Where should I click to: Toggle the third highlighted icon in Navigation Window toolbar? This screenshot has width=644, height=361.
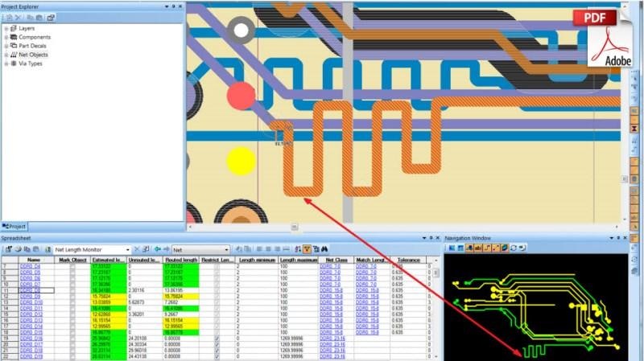pos(469,248)
